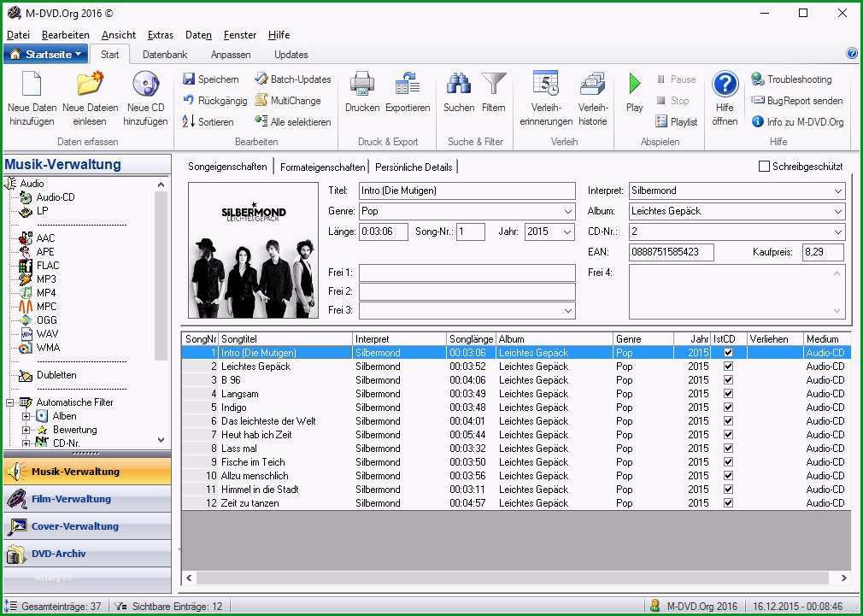Select Audio-CD in the tree
The image size is (863, 616).
(x=56, y=197)
